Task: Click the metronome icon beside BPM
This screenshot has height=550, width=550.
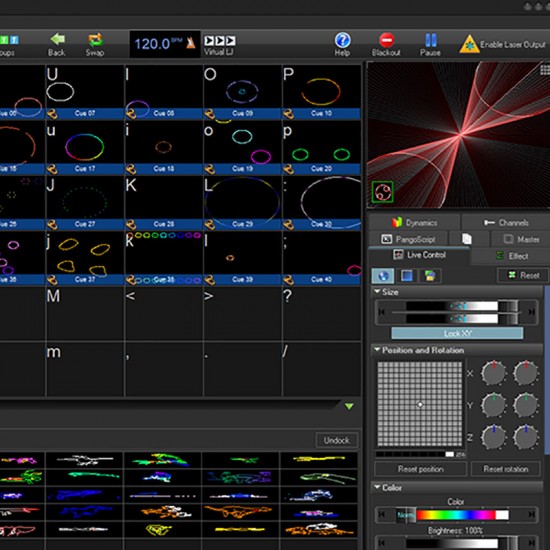Action: [x=191, y=42]
